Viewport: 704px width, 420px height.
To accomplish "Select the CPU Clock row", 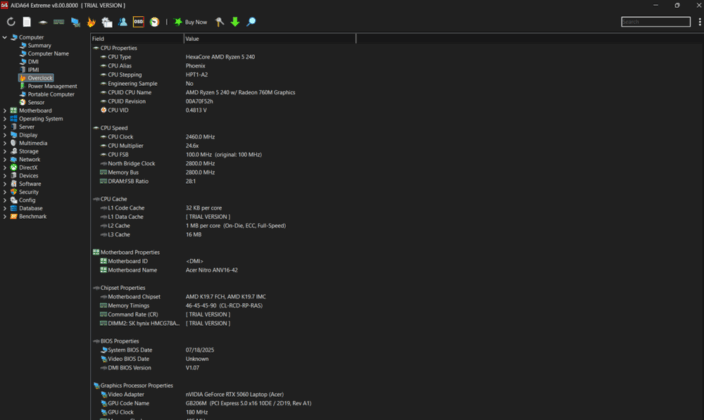I will [x=224, y=137].
